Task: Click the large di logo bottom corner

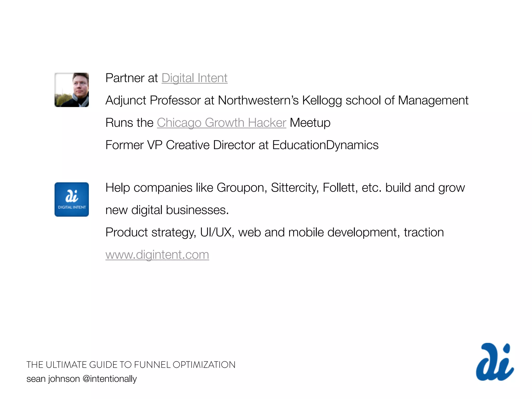Action: pyautogui.click(x=495, y=362)
